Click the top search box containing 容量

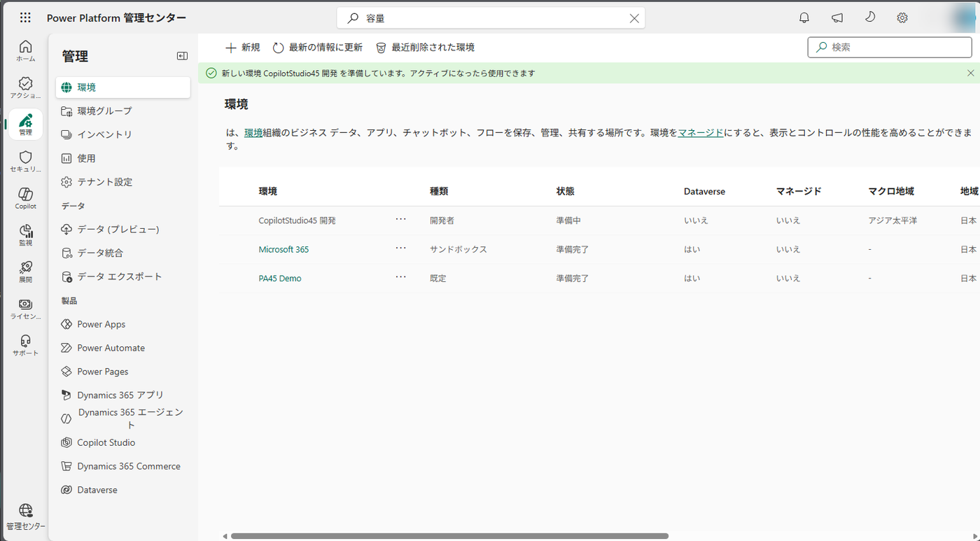click(x=491, y=18)
